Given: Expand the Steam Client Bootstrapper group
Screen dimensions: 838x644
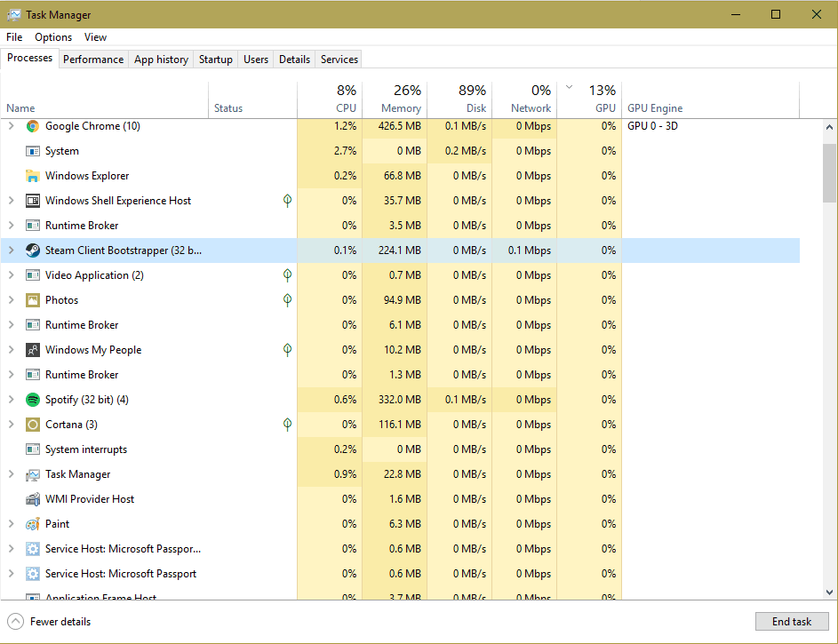Looking at the screenshot, I should 12,250.
